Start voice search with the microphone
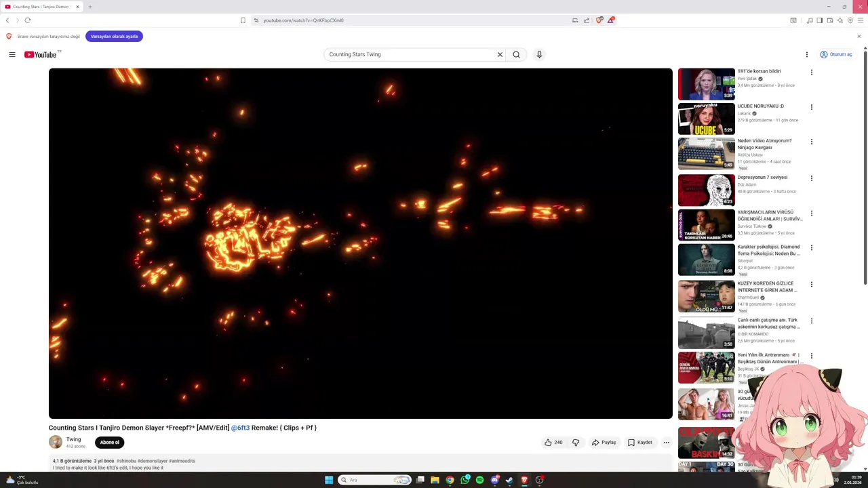This screenshot has height=488, width=868. tap(539, 54)
